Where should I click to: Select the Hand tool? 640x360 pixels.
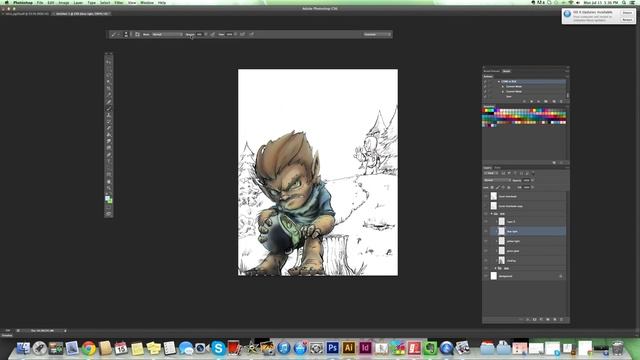point(109,182)
